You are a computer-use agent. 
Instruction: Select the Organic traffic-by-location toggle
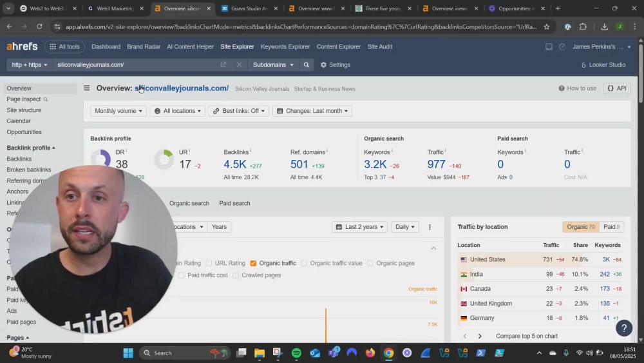[x=580, y=226]
